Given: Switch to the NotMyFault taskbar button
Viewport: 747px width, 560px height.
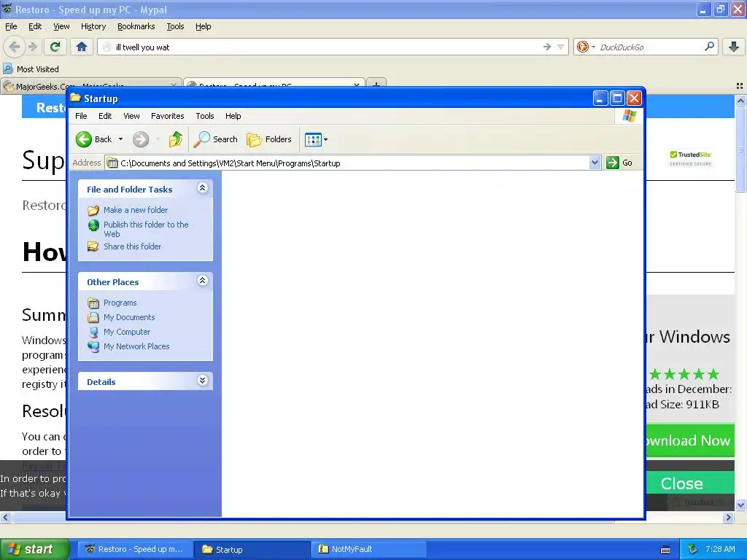Looking at the screenshot, I should (369, 549).
